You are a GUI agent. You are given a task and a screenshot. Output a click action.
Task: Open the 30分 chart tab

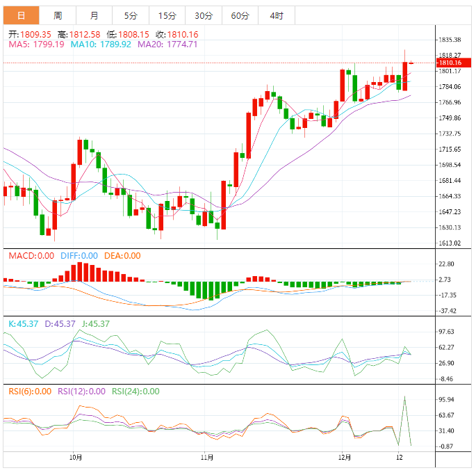point(204,15)
